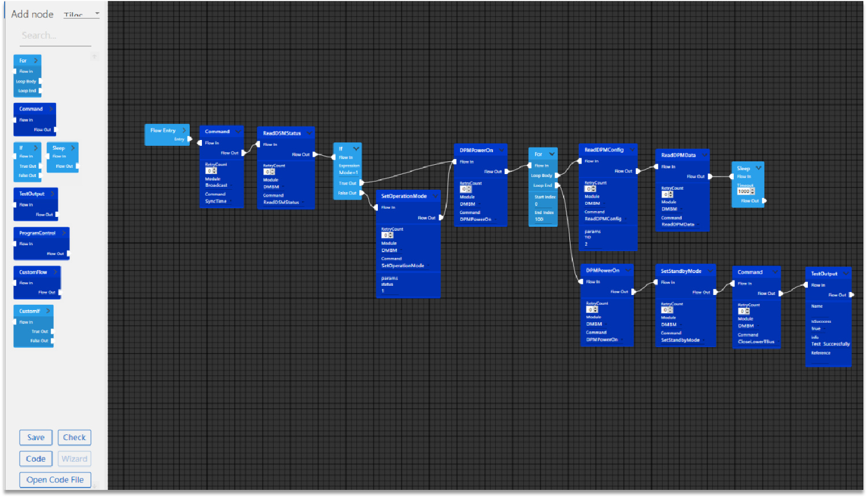
Task: Open Module dropdown showing Broadcast
Action: point(218,185)
